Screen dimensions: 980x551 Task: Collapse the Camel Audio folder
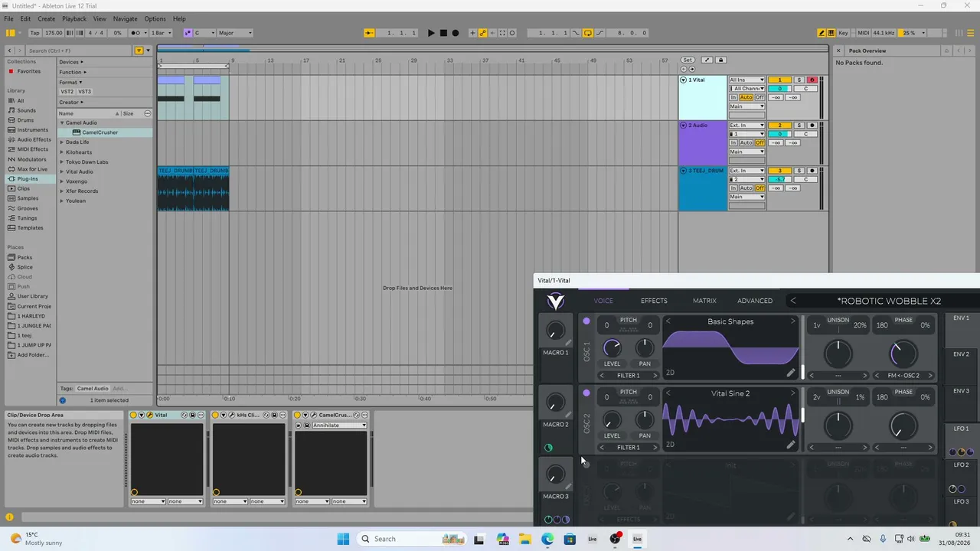tap(62, 122)
